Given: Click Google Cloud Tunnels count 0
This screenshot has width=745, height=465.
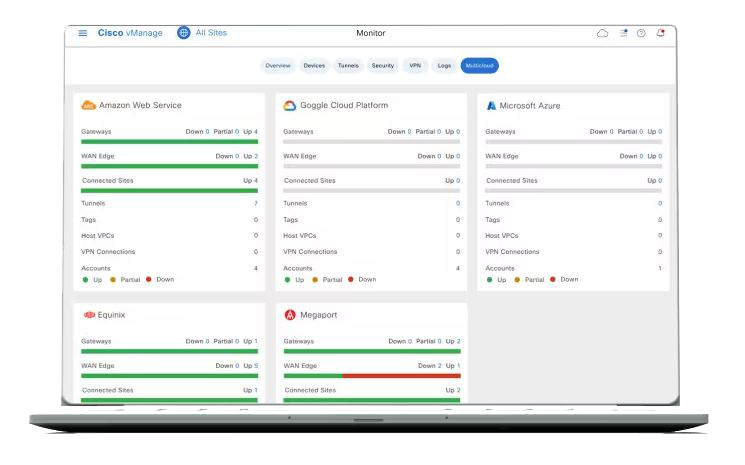Looking at the screenshot, I should click(458, 203).
